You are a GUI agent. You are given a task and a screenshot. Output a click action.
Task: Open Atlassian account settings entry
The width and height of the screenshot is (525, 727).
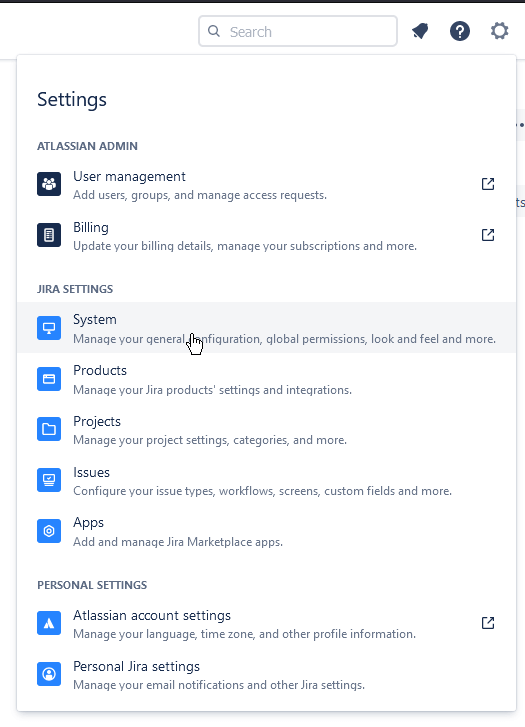pos(267,623)
